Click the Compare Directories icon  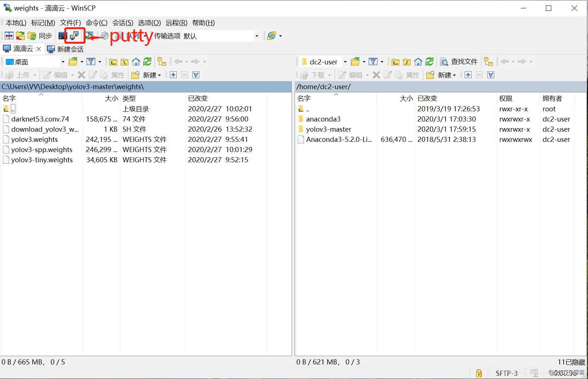[x=9, y=36]
